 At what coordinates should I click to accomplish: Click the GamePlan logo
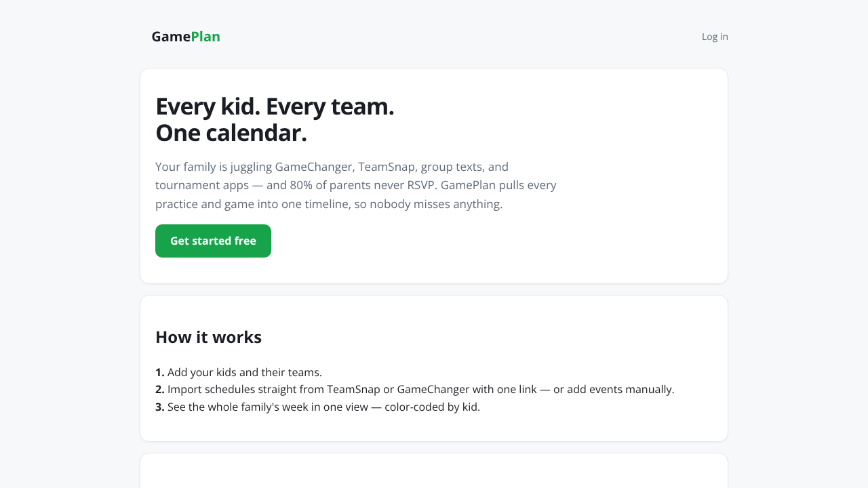(185, 37)
